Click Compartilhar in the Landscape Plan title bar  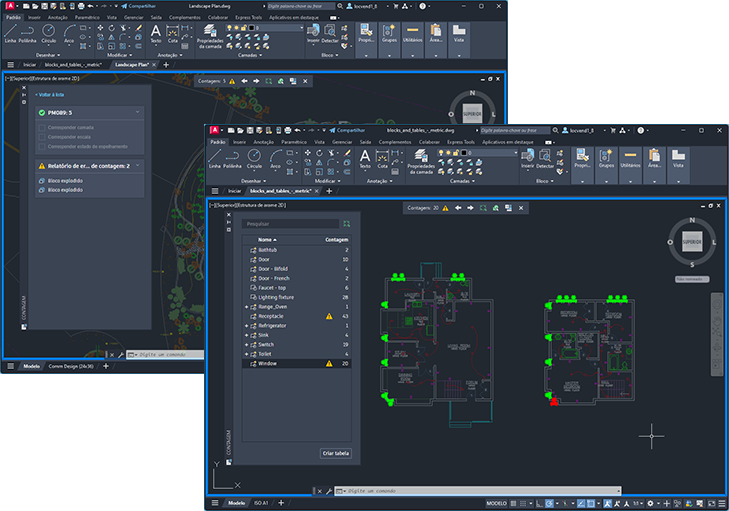(138, 6)
